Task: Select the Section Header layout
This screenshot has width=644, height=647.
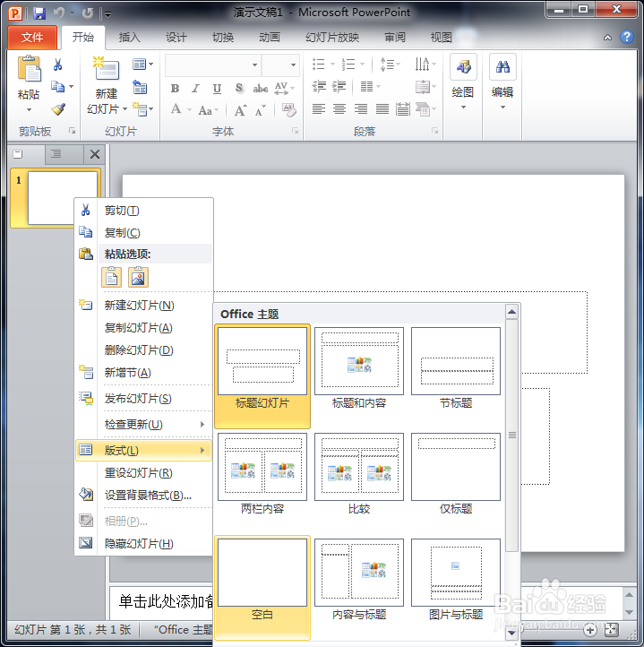Action: coord(456,368)
